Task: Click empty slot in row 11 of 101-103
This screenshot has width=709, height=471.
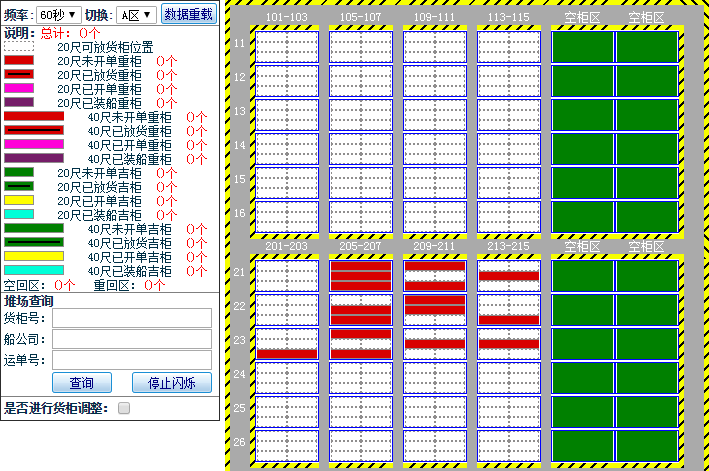Action: (285, 47)
